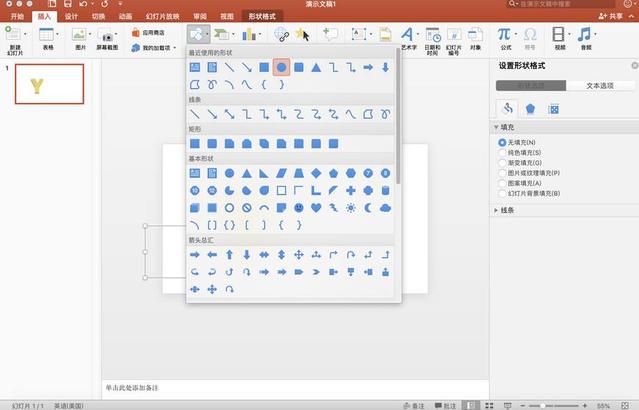
Task: Choose the diamond shape in basic shapes
Action: pos(316,173)
